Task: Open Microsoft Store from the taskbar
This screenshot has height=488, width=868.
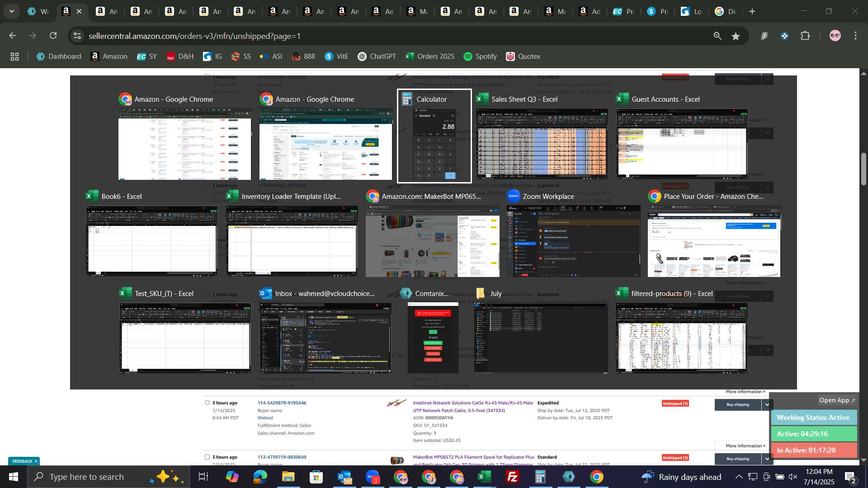Action: point(316,477)
